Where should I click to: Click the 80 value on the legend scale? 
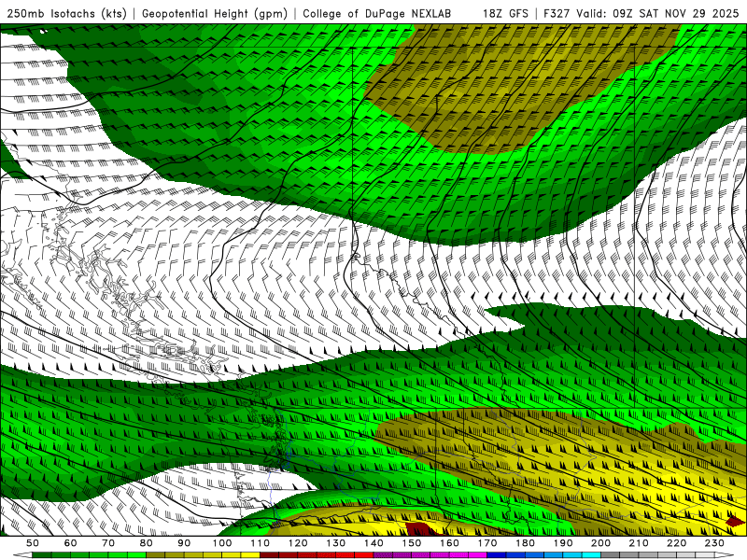coord(147,543)
